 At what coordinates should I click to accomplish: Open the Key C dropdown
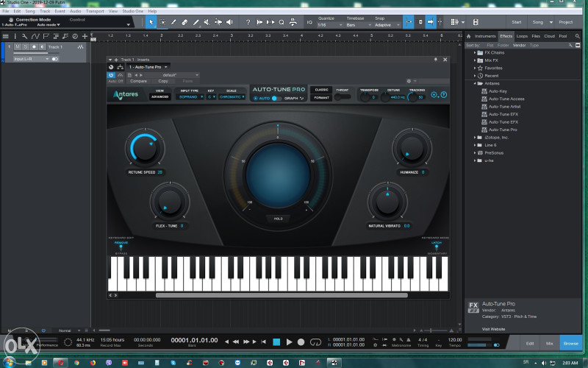pyautogui.click(x=211, y=97)
